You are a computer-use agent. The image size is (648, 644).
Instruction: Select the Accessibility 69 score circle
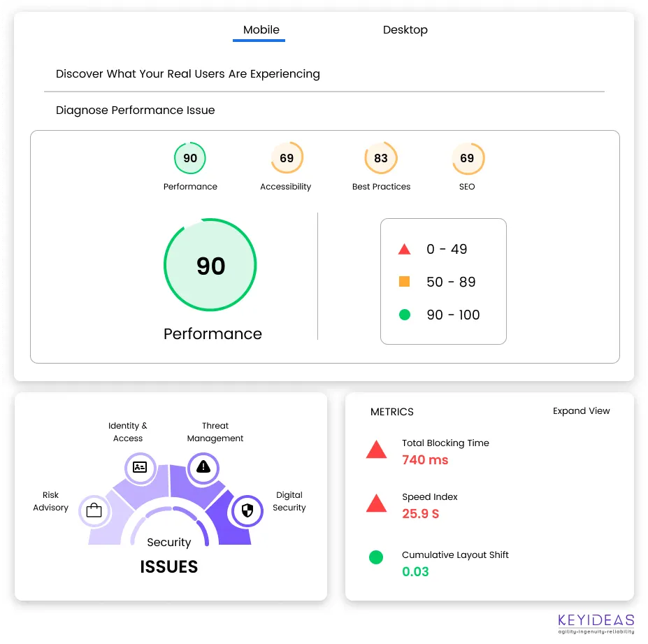[286, 158]
